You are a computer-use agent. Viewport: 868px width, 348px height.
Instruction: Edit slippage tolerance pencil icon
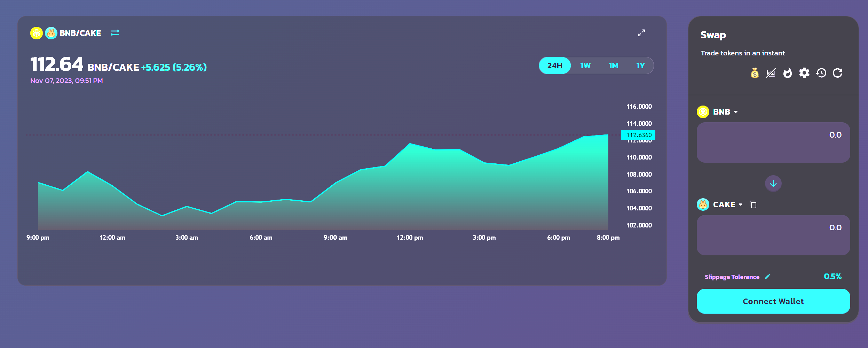click(x=768, y=276)
